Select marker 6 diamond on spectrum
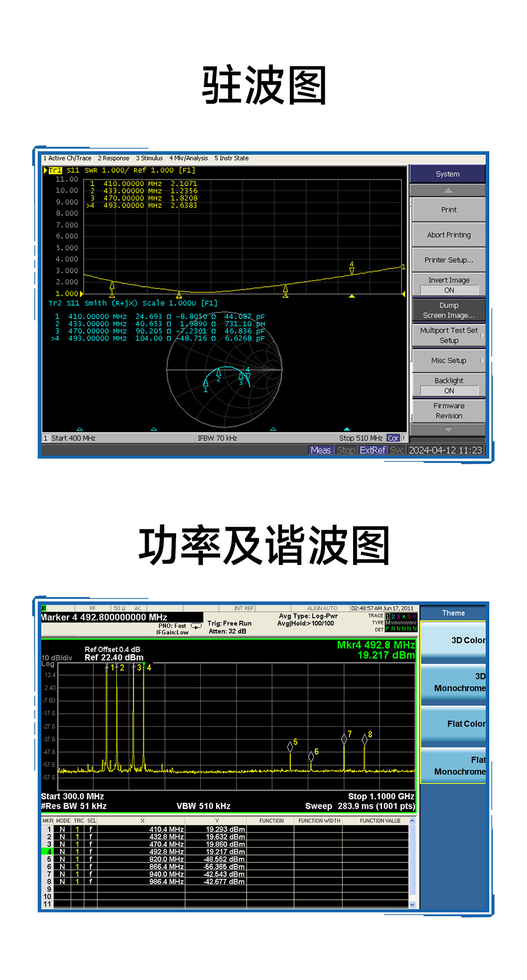Screen dimensions: 527x980 [x=311, y=757]
